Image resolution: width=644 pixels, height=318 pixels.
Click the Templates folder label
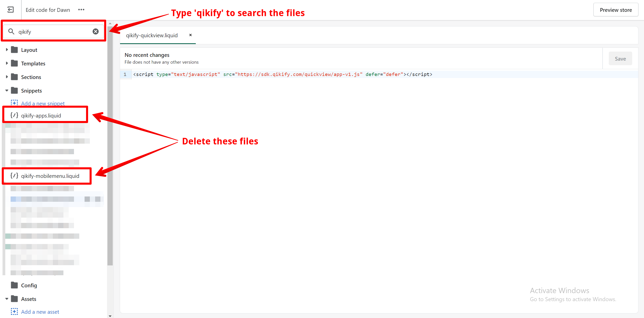click(33, 63)
